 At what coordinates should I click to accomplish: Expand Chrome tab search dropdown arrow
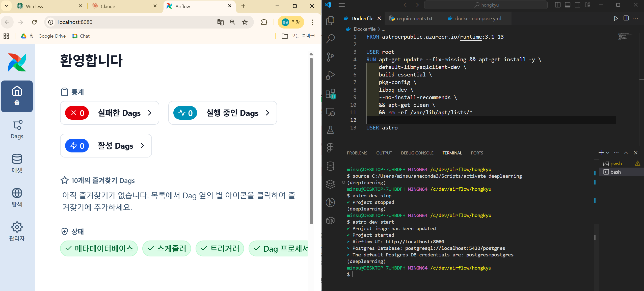[6, 6]
